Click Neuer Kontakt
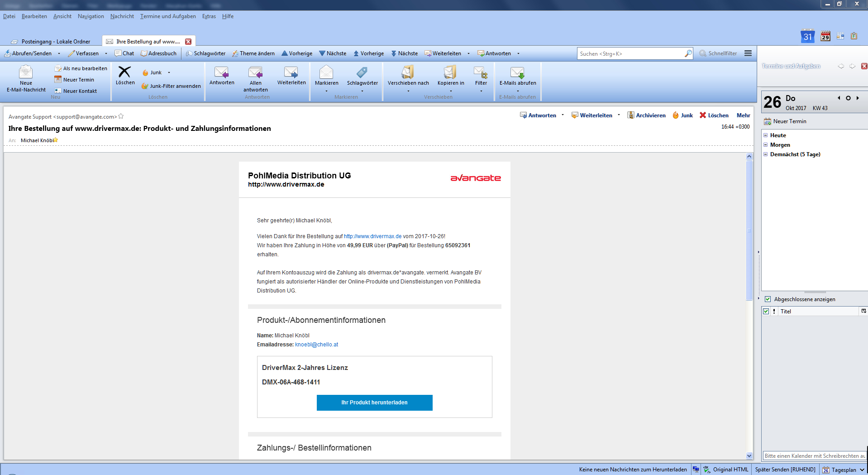 (76, 91)
